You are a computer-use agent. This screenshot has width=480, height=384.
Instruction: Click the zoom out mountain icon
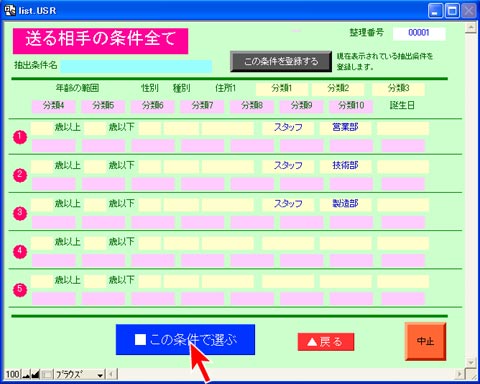click(x=26, y=374)
